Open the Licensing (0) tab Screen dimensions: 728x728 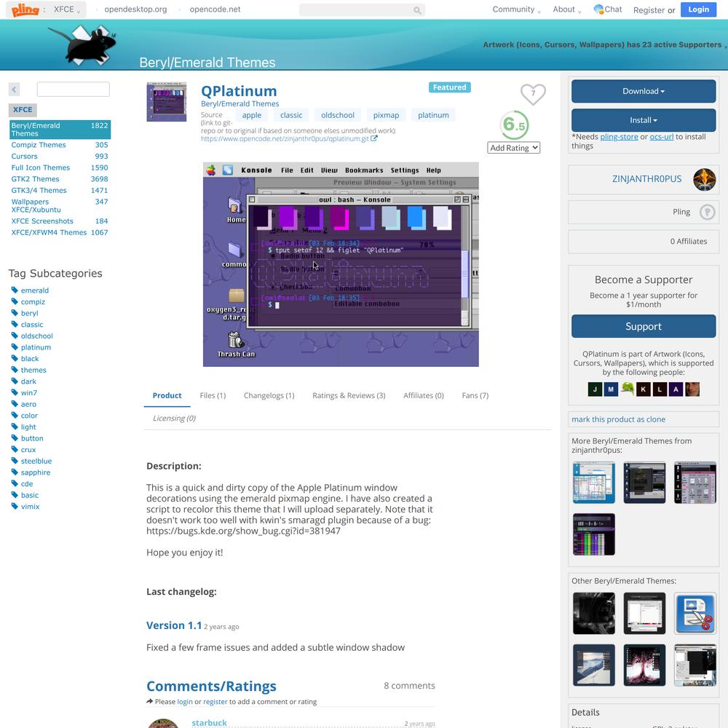pyautogui.click(x=175, y=419)
